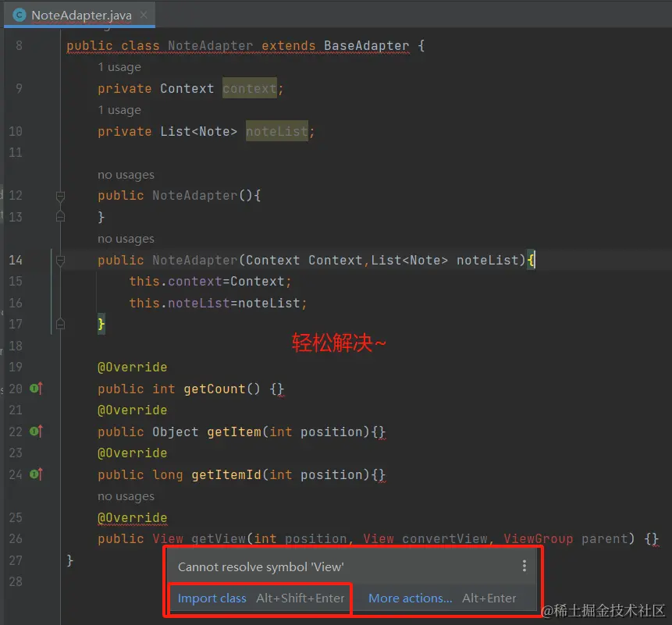672x625 pixels.
Task: Click line number 26 in the gutter
Action: coord(16,538)
